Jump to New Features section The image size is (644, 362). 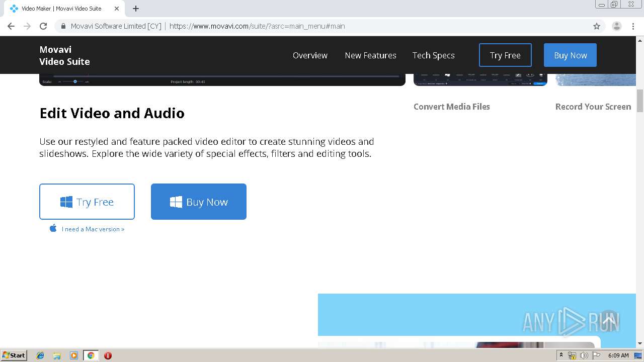(x=370, y=55)
